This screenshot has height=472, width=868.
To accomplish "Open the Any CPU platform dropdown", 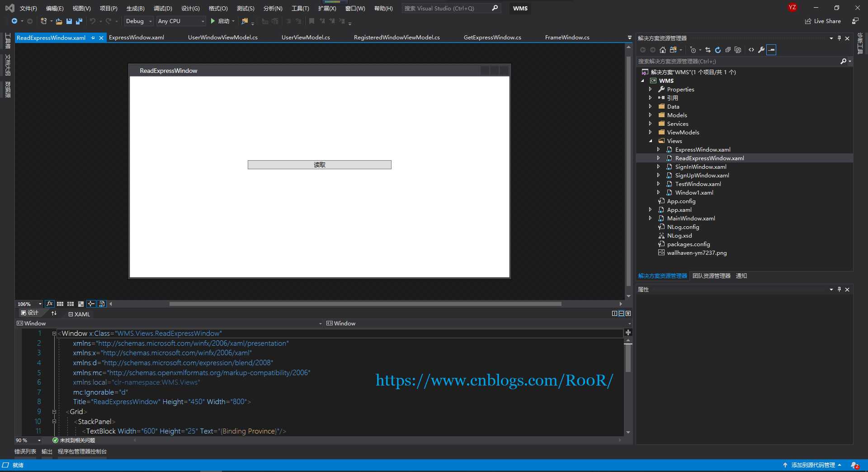I will [181, 21].
